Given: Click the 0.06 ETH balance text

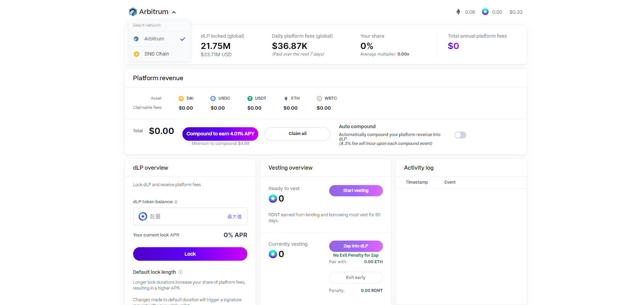Looking at the screenshot, I should point(470,12).
